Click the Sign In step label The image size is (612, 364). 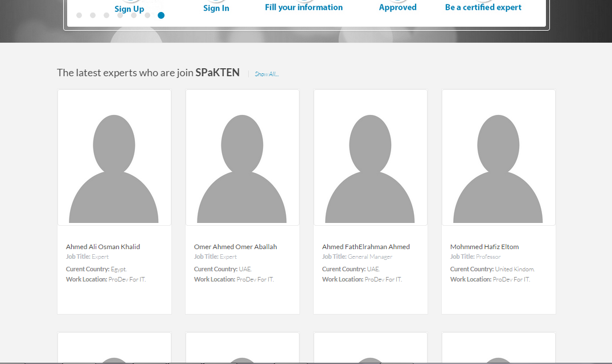pos(216,8)
